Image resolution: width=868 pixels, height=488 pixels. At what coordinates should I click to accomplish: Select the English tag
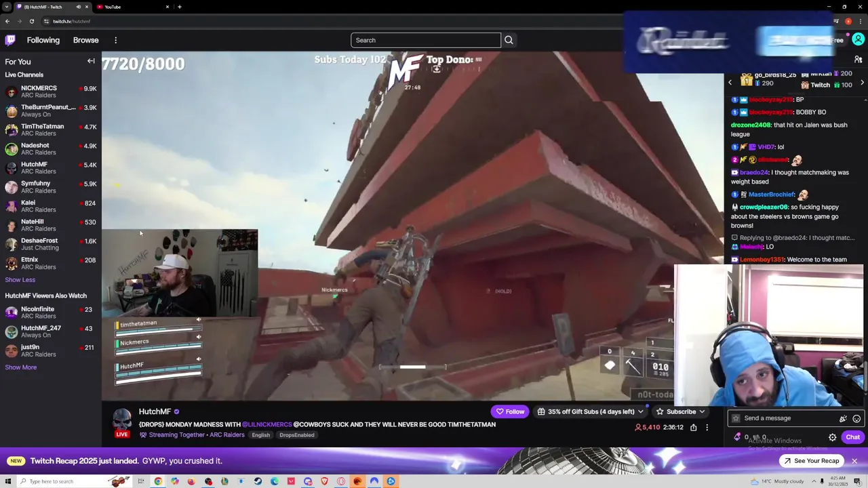coord(260,435)
